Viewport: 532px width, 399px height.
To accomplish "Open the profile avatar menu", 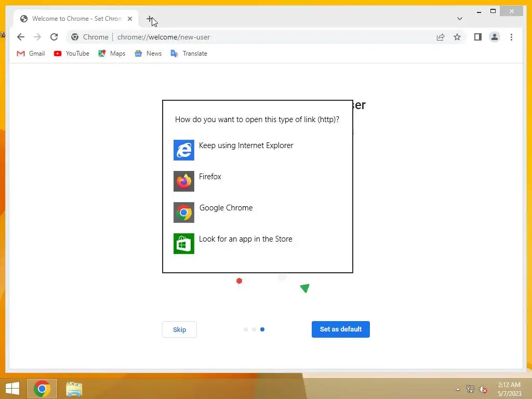I will [x=495, y=37].
